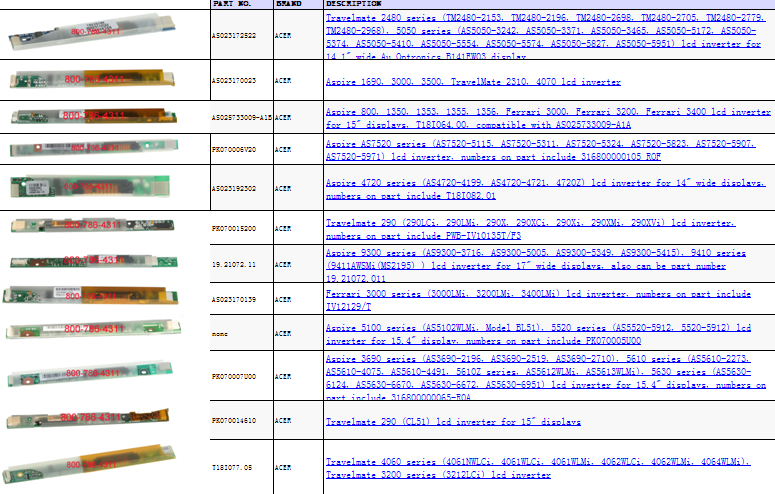Click inverter photo for part PK070006V20
The width and height of the screenshot is (775, 494).
coord(94,147)
